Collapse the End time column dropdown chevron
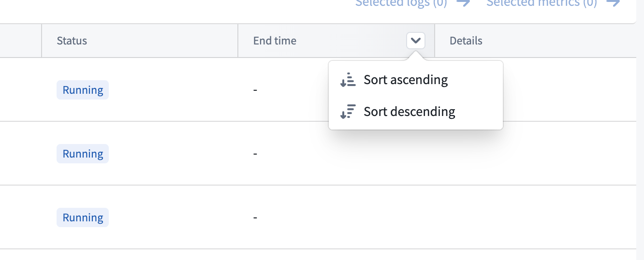644x260 pixels. tap(416, 41)
